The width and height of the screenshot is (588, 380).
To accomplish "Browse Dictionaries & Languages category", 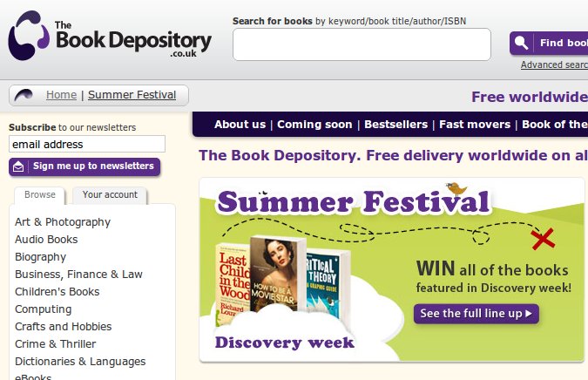I will [x=80, y=361].
